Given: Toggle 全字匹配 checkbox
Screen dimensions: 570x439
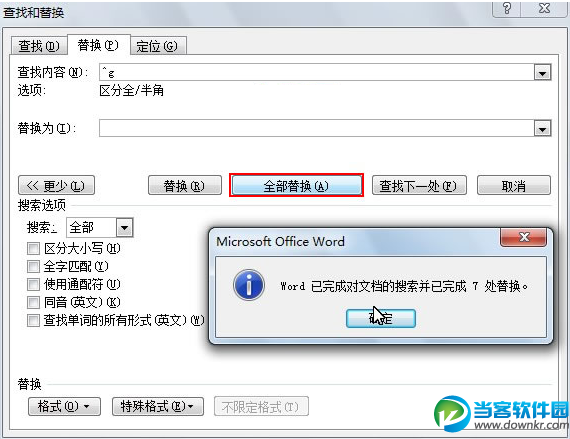Looking at the screenshot, I should [33, 266].
